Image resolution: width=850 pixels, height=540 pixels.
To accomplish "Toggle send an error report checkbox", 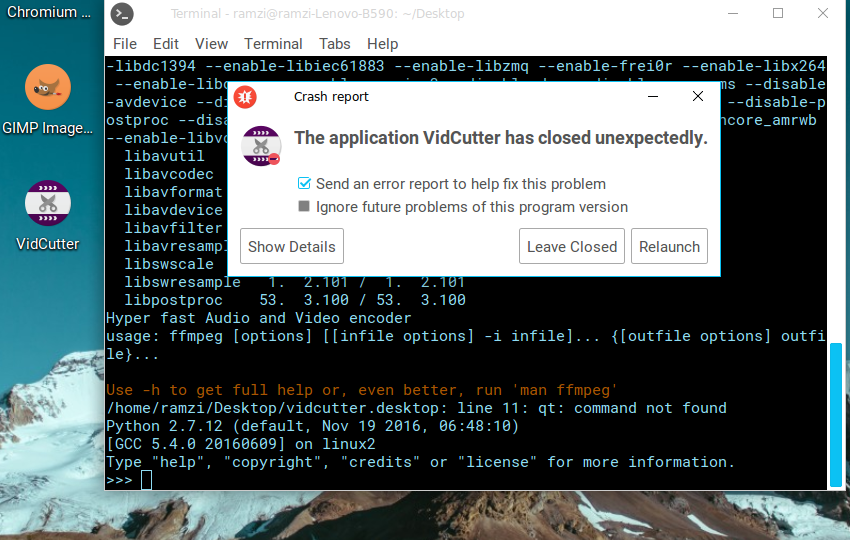I will 305,184.
